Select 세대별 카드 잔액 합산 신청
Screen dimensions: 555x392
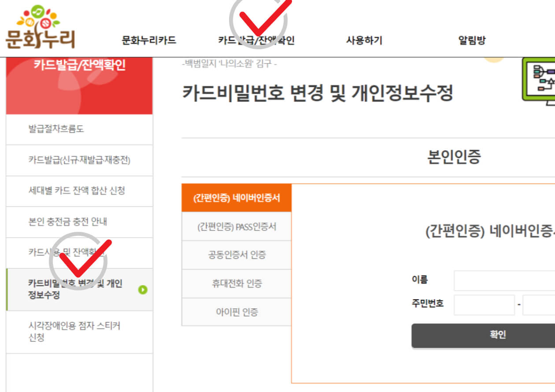(x=80, y=191)
